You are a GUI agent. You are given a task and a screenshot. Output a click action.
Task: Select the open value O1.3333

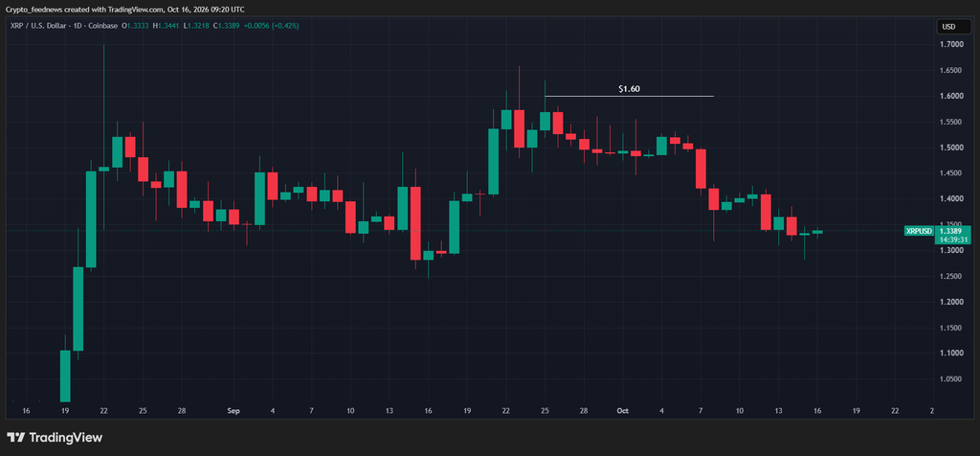(x=136, y=26)
